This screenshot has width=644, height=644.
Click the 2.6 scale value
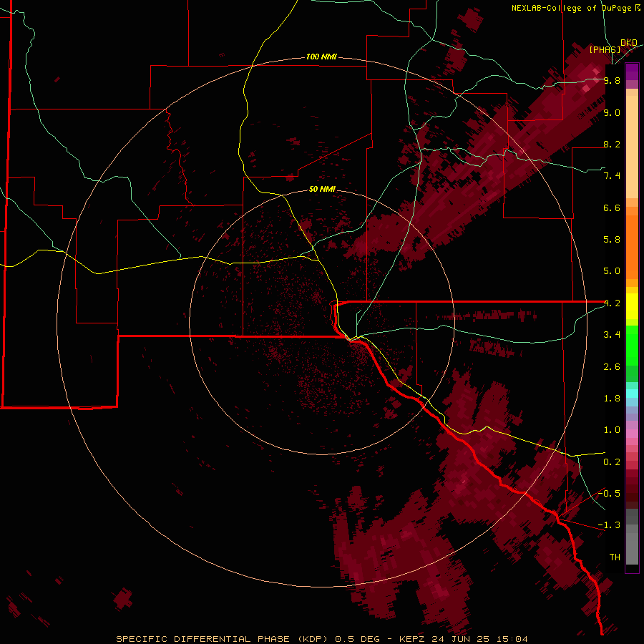pyautogui.click(x=612, y=367)
